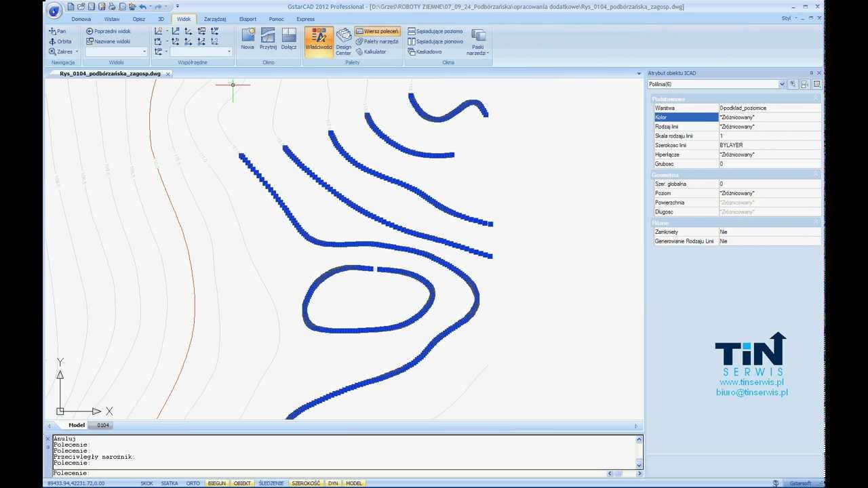The width and height of the screenshot is (868, 488).
Task: Expand the Zakres zoom dropdown arrow
Action: pos(77,52)
